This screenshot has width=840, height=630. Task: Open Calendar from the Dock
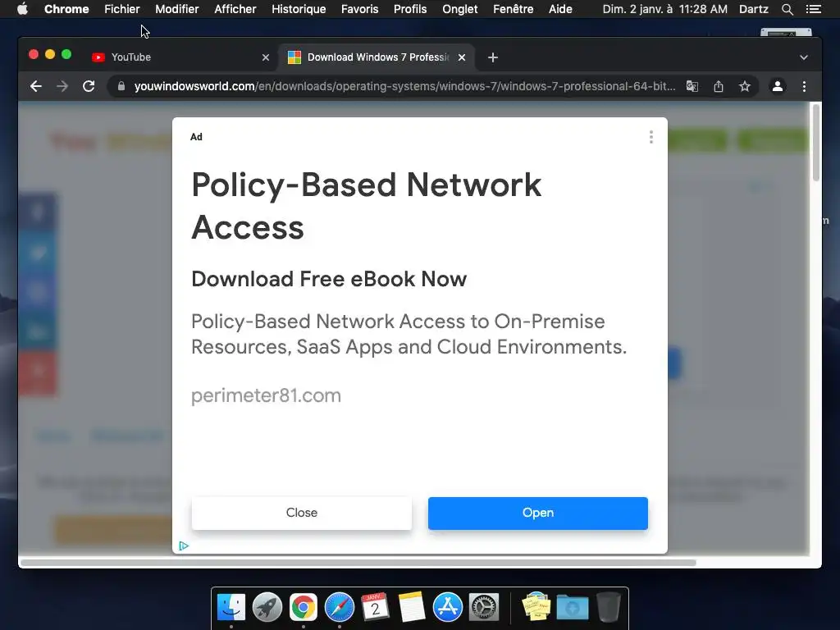pyautogui.click(x=375, y=607)
